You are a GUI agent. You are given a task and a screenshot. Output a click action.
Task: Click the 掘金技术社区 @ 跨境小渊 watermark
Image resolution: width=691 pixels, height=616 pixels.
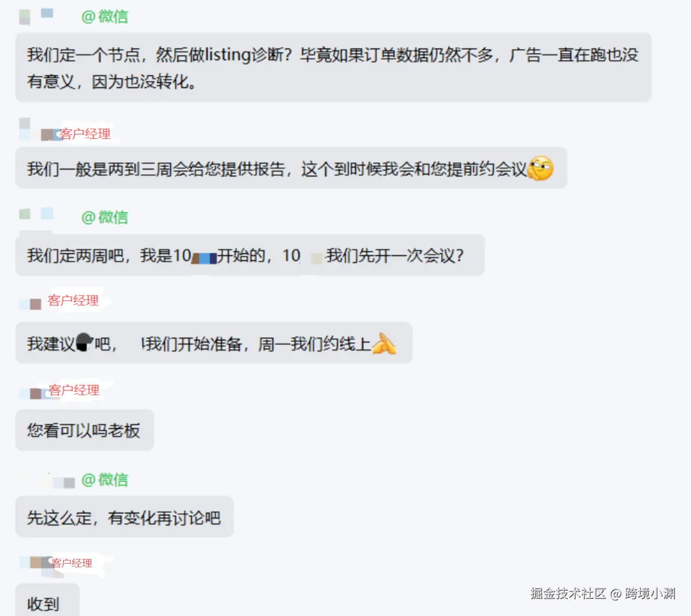(603, 594)
